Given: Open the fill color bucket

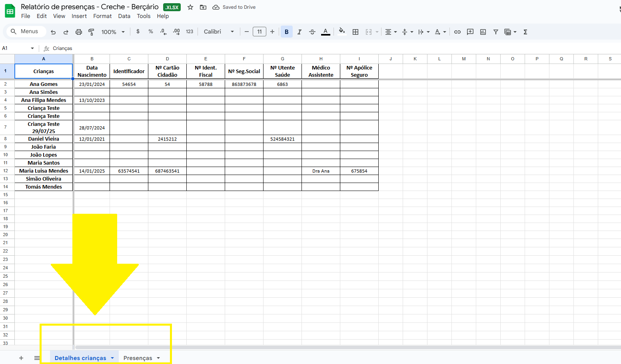Looking at the screenshot, I should click(341, 32).
